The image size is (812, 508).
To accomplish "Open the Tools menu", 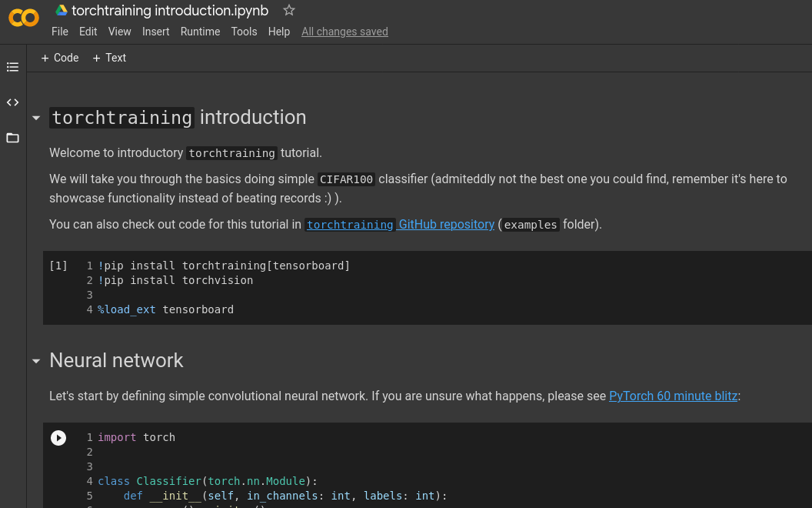I will (x=244, y=32).
